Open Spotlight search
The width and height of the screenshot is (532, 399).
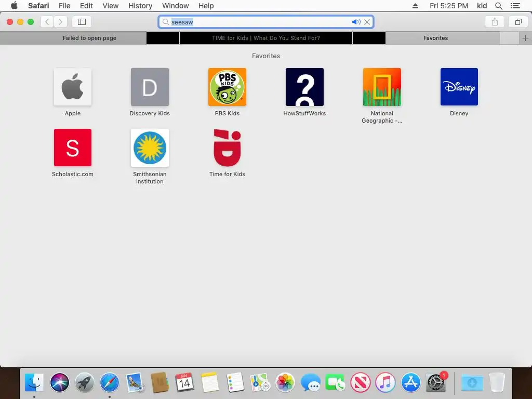coord(499,6)
